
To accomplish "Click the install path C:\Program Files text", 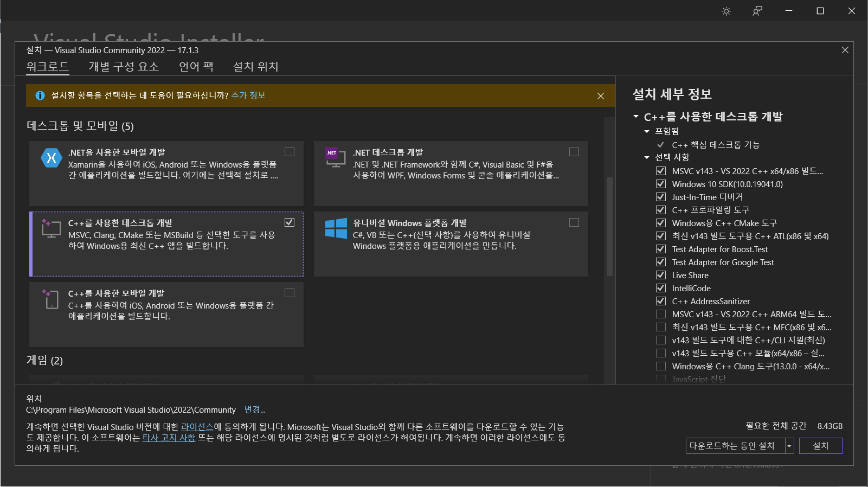I will click(x=131, y=410).
